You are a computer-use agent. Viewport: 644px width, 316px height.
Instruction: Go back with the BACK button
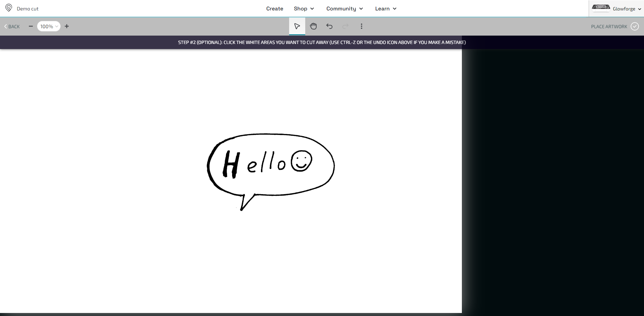(x=12, y=27)
